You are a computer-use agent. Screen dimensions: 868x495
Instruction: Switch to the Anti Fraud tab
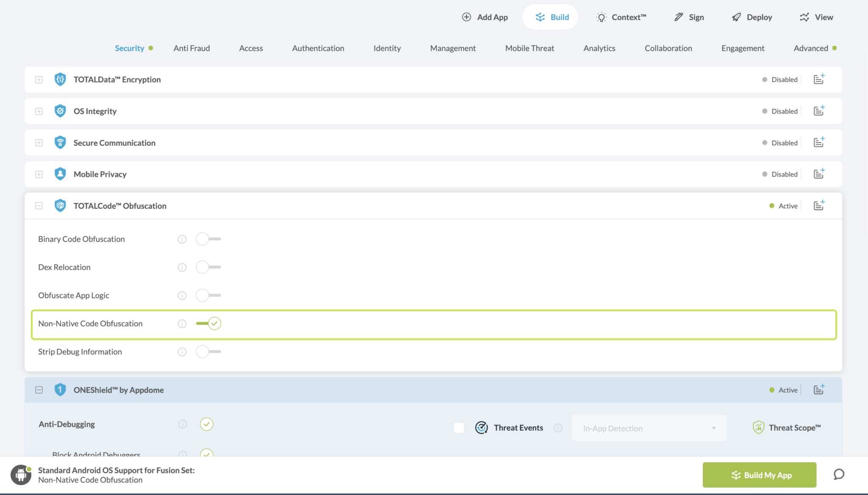click(x=192, y=48)
